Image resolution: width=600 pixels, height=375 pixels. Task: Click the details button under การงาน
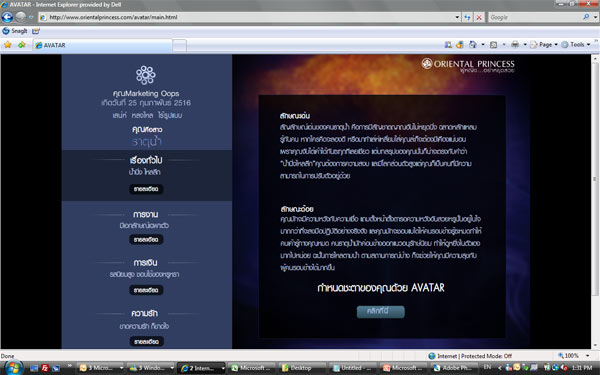pos(146,240)
